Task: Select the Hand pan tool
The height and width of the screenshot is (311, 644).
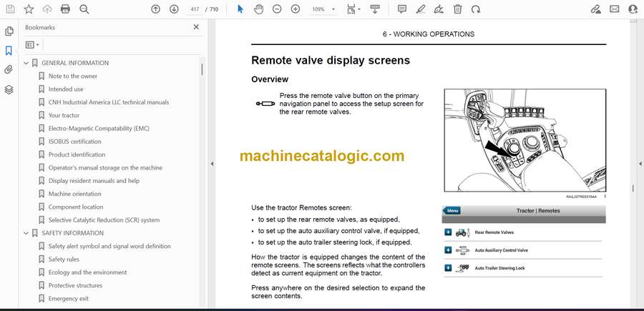Action: pyautogui.click(x=258, y=9)
